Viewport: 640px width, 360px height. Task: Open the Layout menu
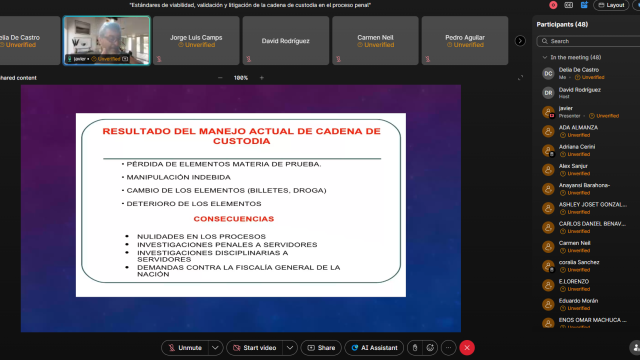point(611,5)
